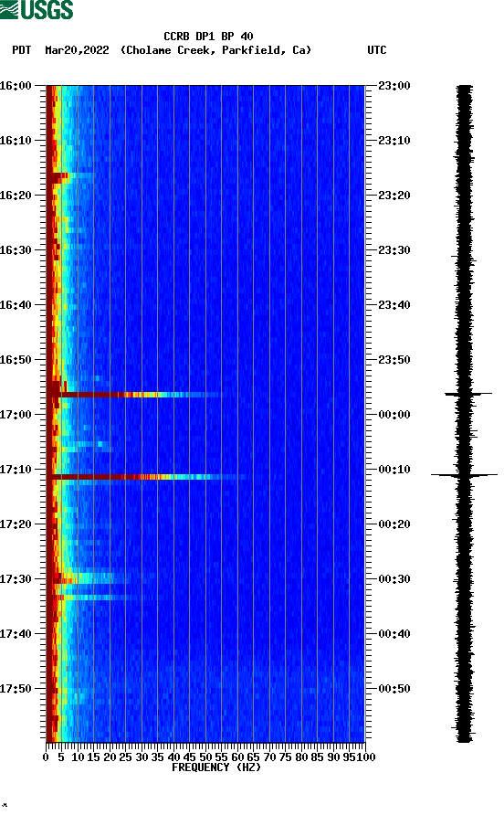Image resolution: width=504 pixels, height=815 pixels.
Task: Click the '17:30' PDT time label
Action: pyautogui.click(x=16, y=579)
